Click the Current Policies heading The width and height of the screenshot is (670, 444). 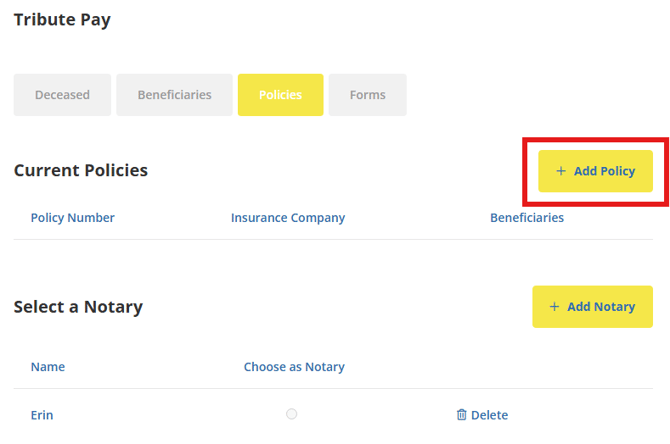coord(81,171)
